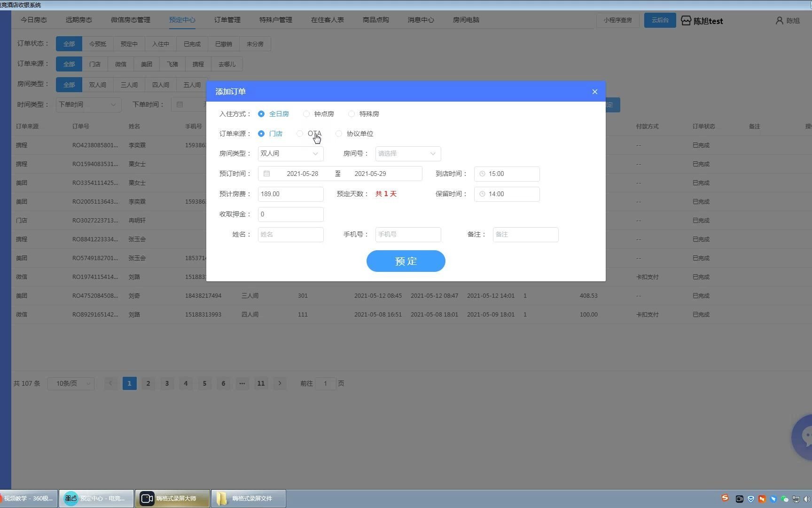Select 全日房 check-in mode
The height and width of the screenshot is (508, 812).
point(273,114)
